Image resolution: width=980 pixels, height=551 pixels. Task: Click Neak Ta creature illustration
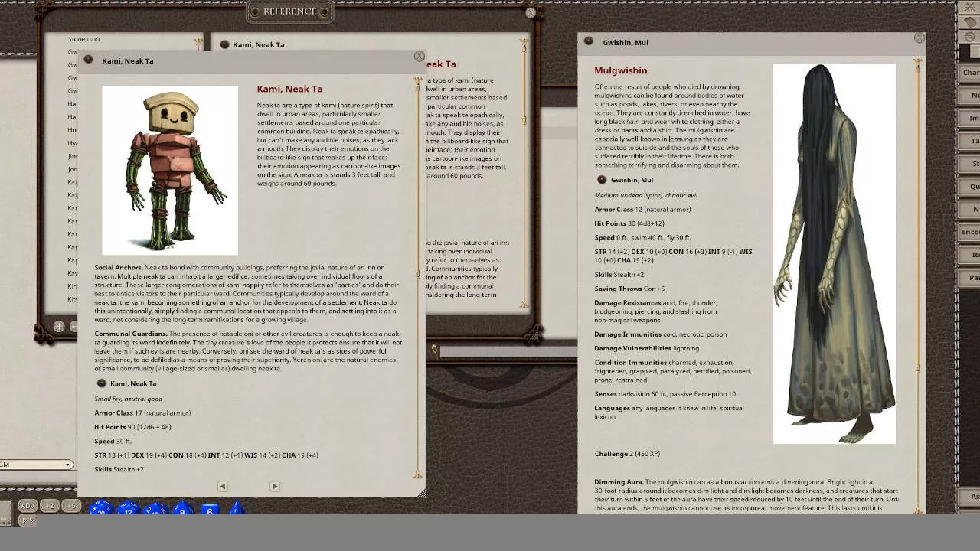(x=170, y=170)
